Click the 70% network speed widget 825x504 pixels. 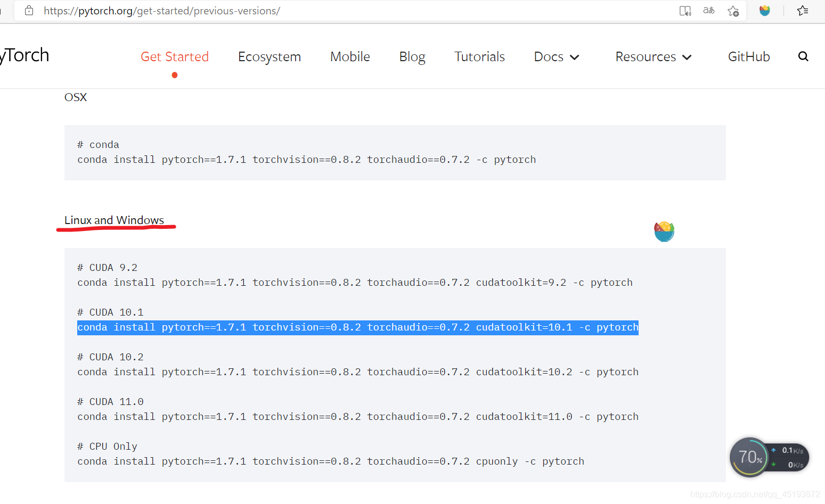point(769,457)
